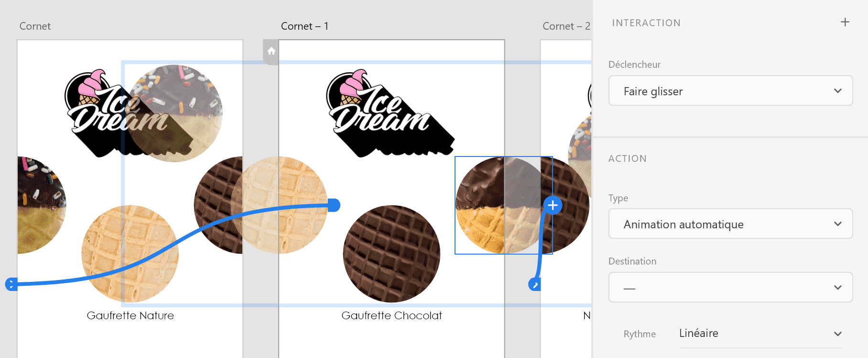Click the Ice Dream logo in Cornet – 1
This screenshot has width=868, height=358.
(x=390, y=114)
